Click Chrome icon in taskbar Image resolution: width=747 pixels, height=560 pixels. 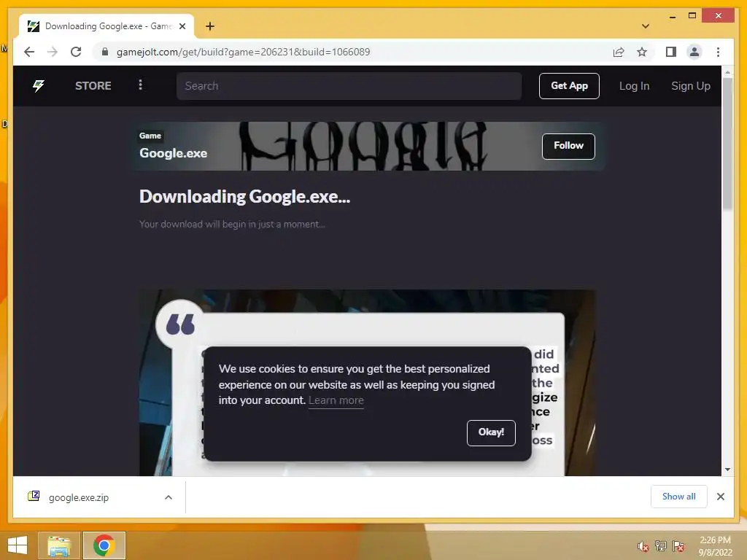pos(104,545)
